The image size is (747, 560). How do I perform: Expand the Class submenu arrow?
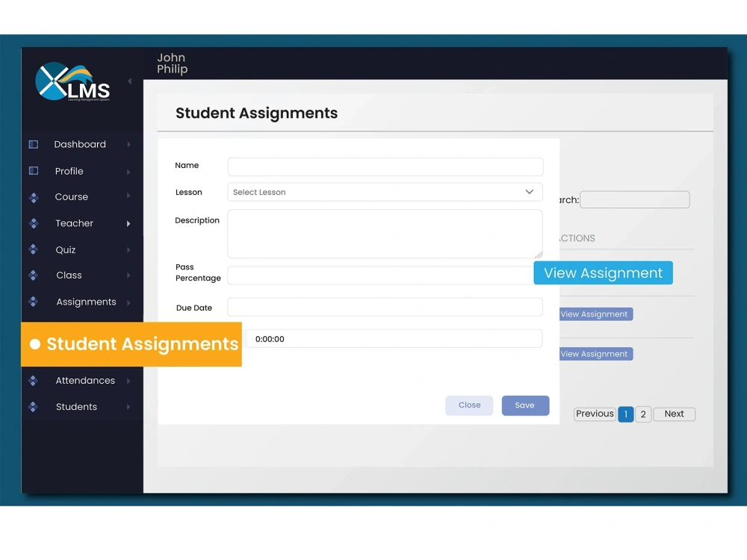pos(128,276)
